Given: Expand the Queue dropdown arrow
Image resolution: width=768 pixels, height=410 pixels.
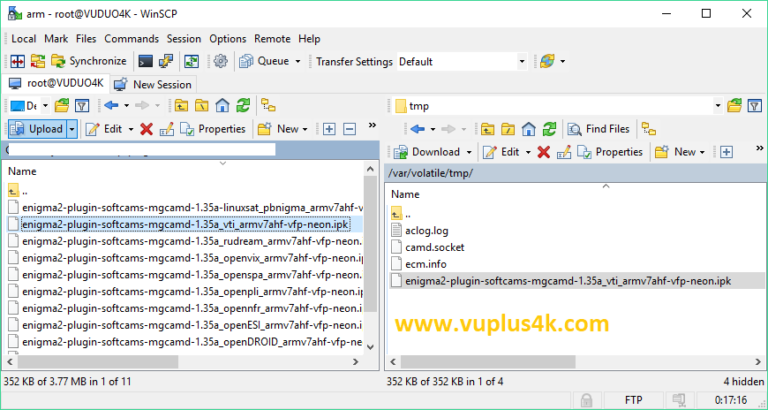Looking at the screenshot, I should coord(298,61).
